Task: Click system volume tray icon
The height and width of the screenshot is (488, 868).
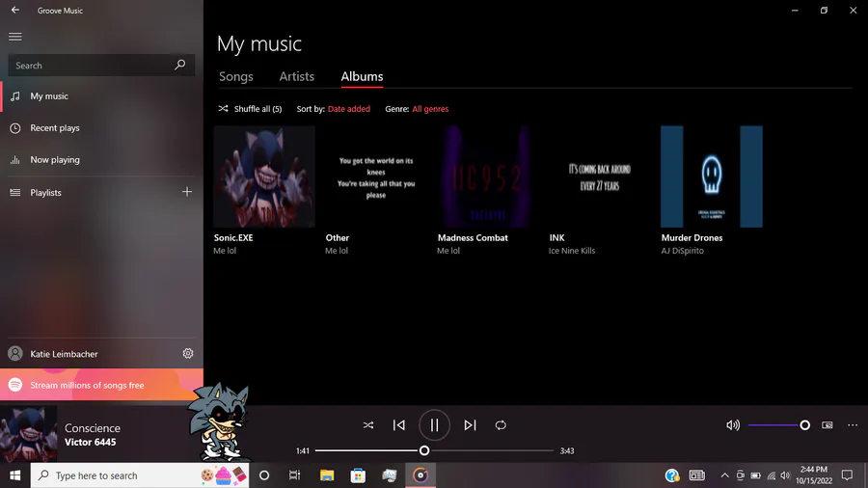Action: [x=785, y=475]
